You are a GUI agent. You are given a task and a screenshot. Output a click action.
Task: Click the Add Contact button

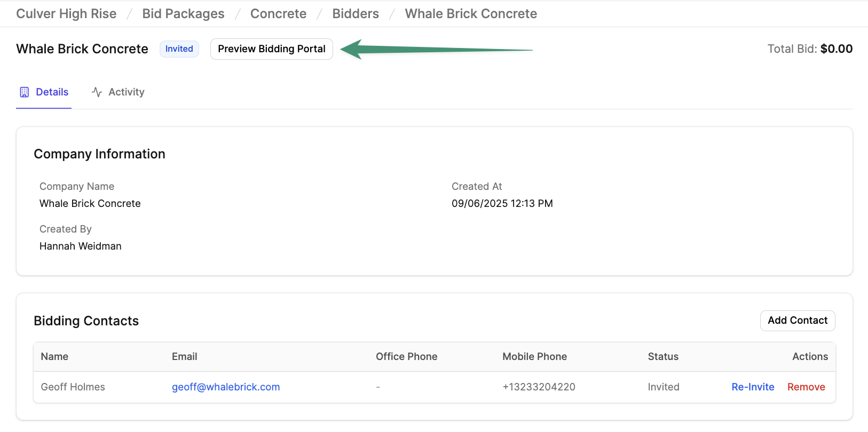(798, 321)
